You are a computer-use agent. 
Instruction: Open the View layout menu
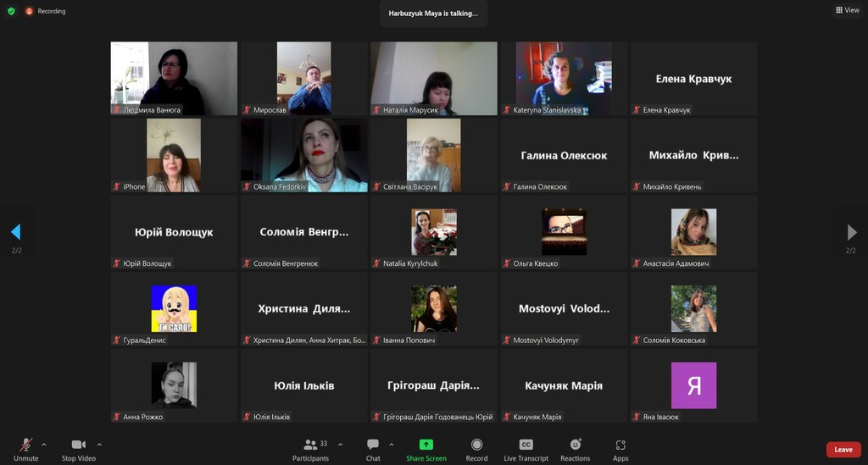(847, 10)
